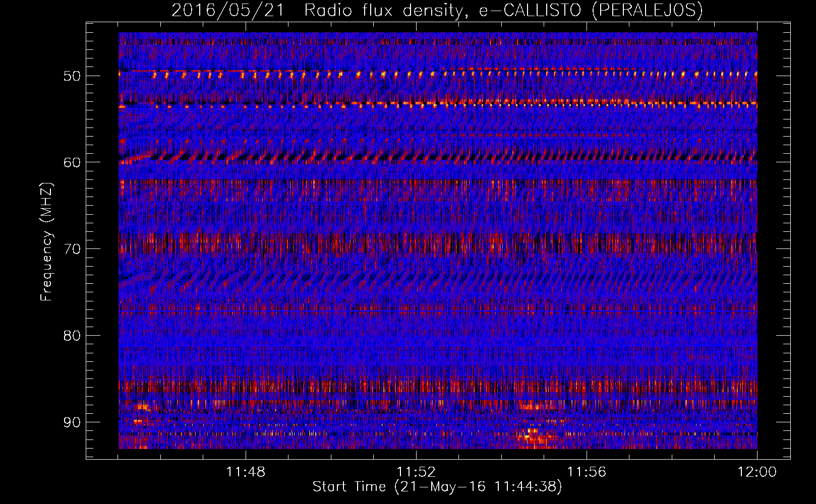Click the date "2016/05/21" in the title
Image resolution: width=816 pixels, height=504 pixels.
tap(228, 10)
